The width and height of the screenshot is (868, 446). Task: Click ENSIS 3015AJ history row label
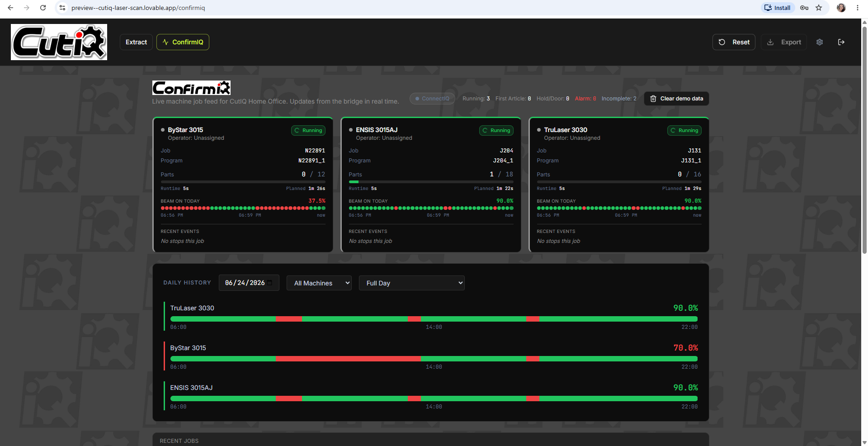click(x=191, y=388)
